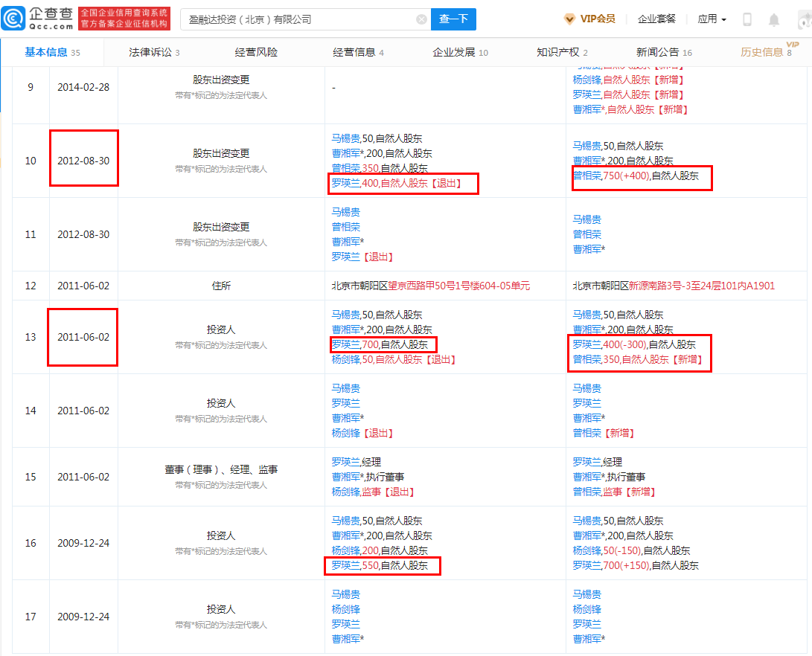The height and width of the screenshot is (656, 812).
Task: Open the 应用 dropdown menu
Action: tap(711, 18)
